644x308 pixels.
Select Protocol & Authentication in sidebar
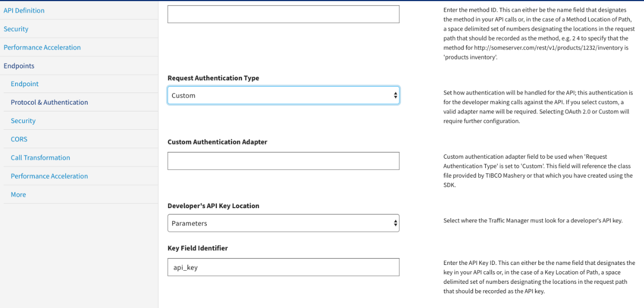pos(49,102)
